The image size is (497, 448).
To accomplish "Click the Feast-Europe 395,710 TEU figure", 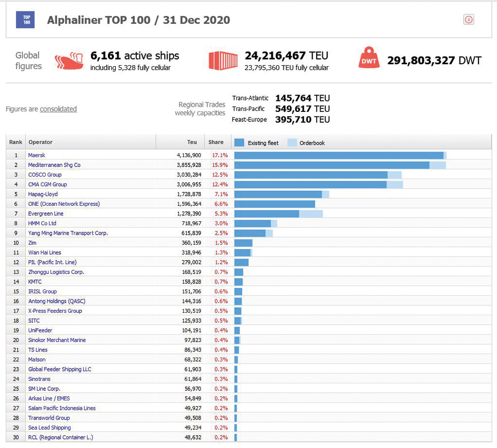I will 302,119.
